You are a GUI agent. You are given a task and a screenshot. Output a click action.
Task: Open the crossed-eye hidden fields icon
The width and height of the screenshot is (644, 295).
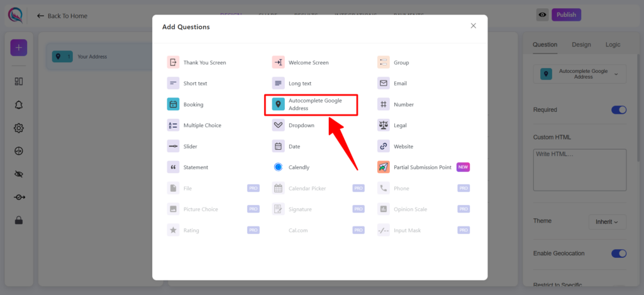tap(18, 174)
